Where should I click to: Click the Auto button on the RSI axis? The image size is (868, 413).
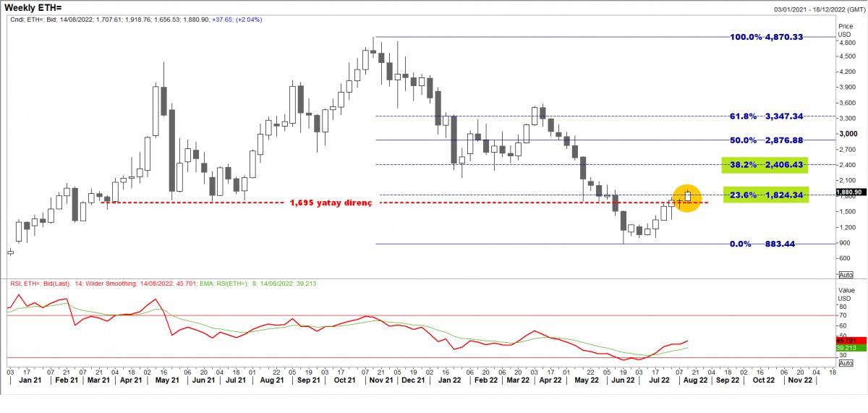coord(846,362)
